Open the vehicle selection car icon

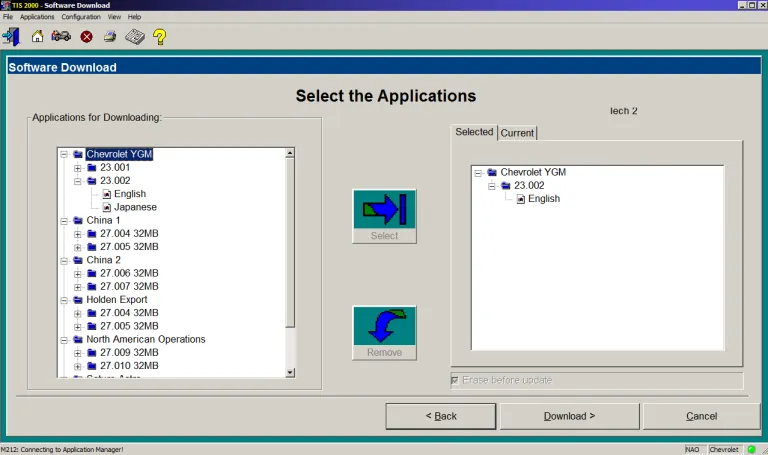click(x=61, y=36)
